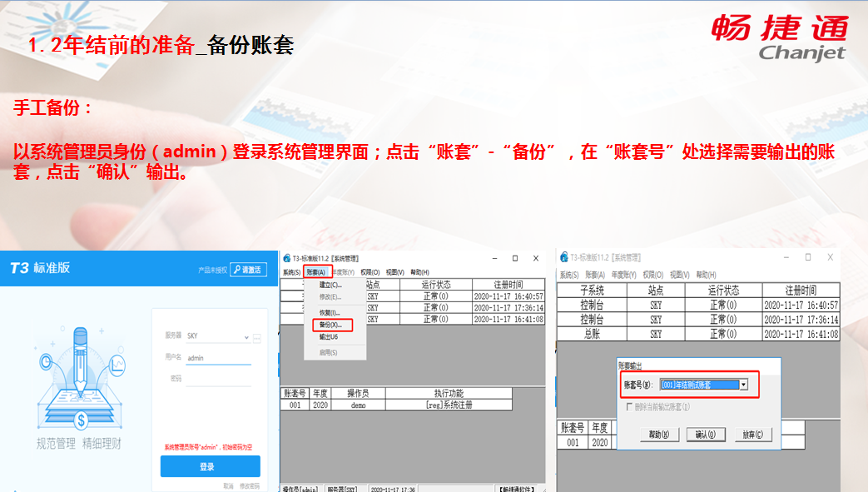Open 账套(A) menu in the right window
Viewport: 868px width, 492px height.
click(595, 275)
